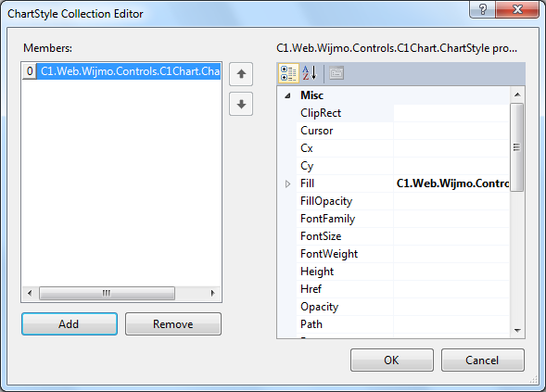Remove the selected member
The width and height of the screenshot is (546, 392).
pyautogui.click(x=173, y=324)
